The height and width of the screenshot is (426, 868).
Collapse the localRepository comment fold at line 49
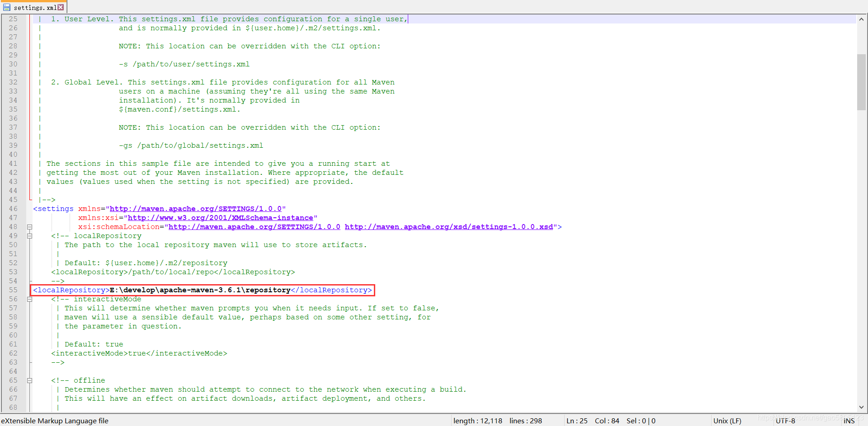pyautogui.click(x=29, y=236)
